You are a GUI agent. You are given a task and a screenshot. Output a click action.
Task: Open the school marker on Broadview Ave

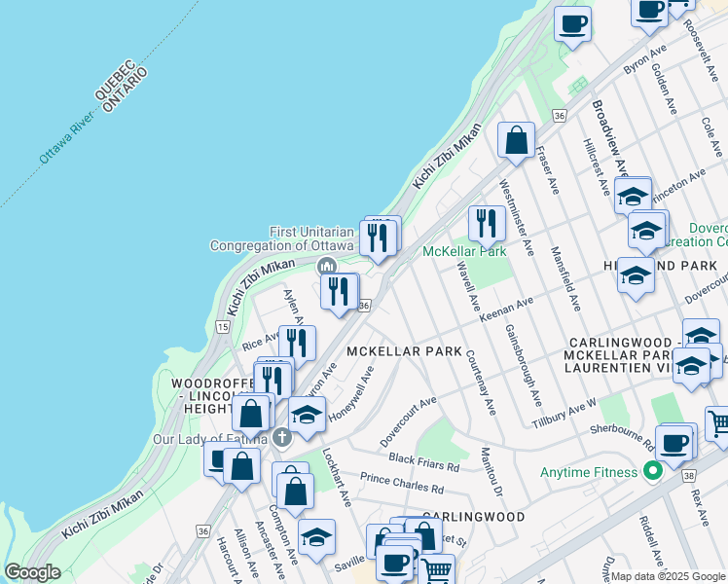tap(633, 194)
